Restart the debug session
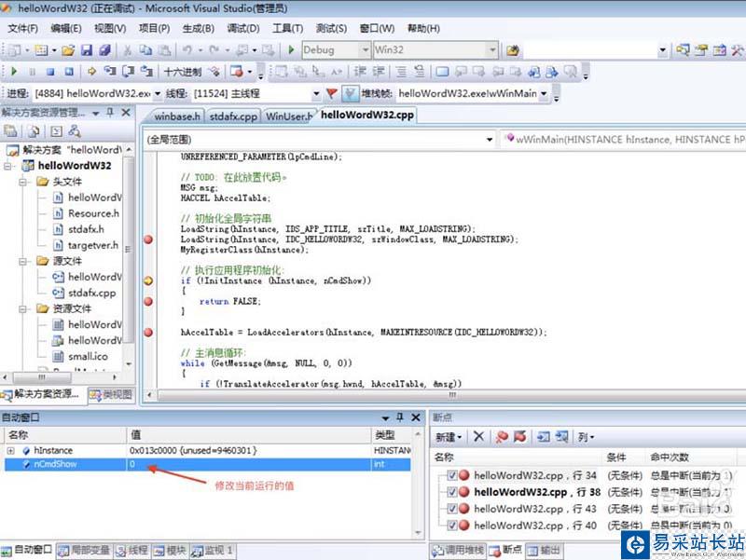 69,72
